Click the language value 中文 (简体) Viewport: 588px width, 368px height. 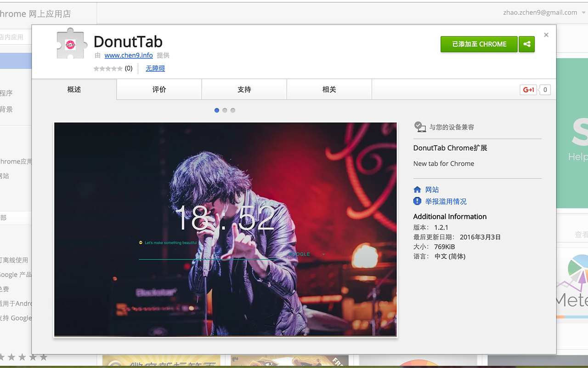pos(450,257)
